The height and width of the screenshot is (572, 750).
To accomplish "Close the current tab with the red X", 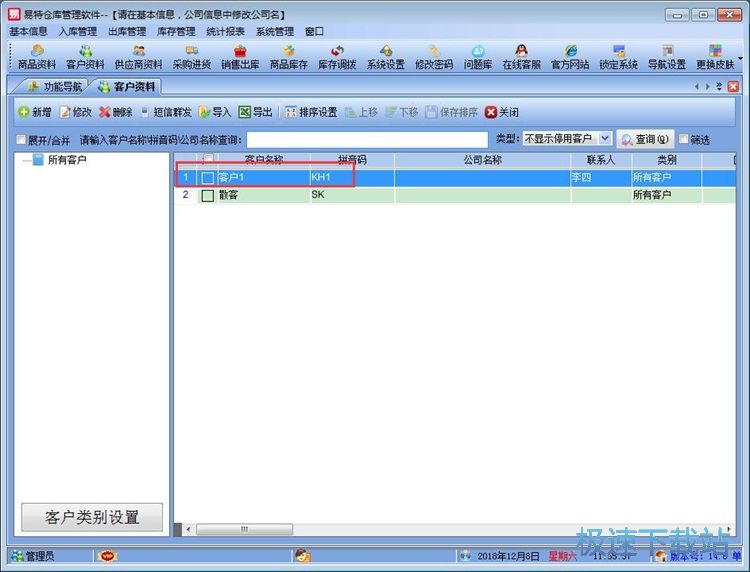I will coord(733,87).
